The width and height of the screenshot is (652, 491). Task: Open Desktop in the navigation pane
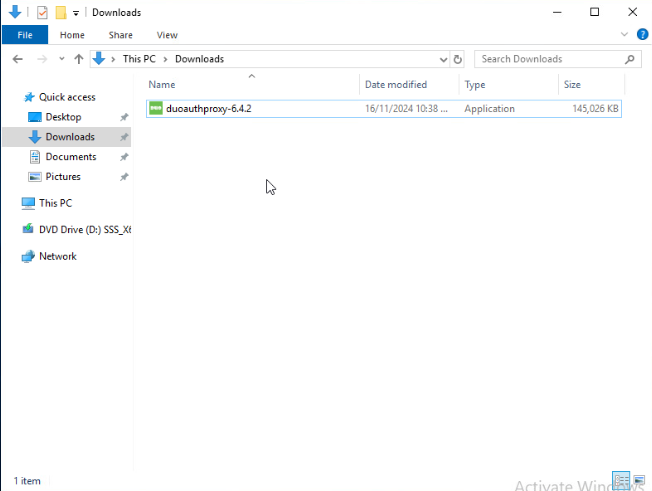point(63,117)
